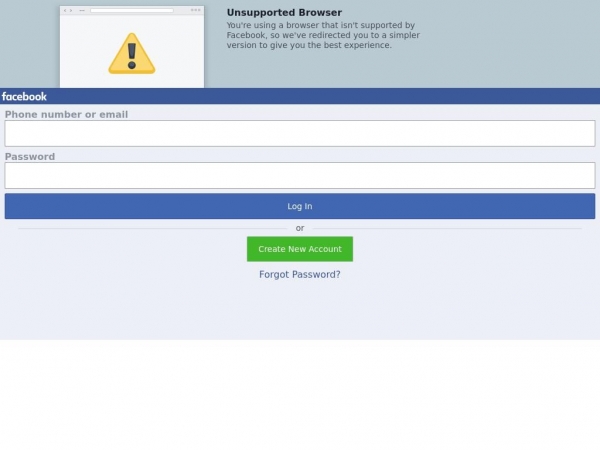600x450 pixels.
Task: Open the Forgot Password? link
Action: 300,274
